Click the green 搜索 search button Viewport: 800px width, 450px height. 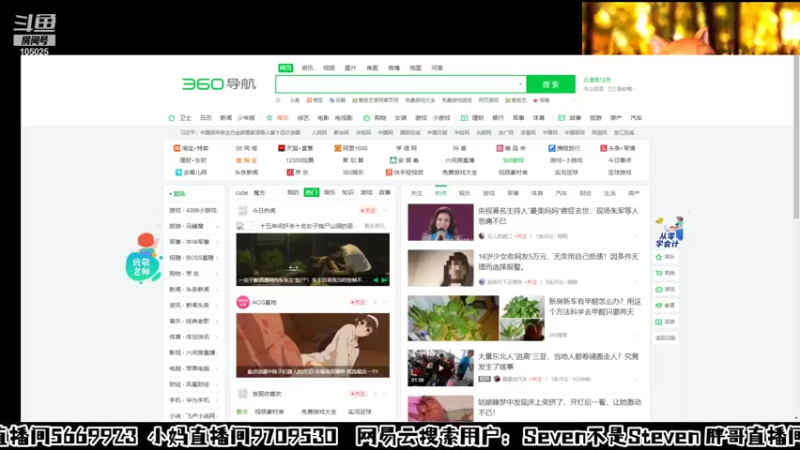click(551, 84)
